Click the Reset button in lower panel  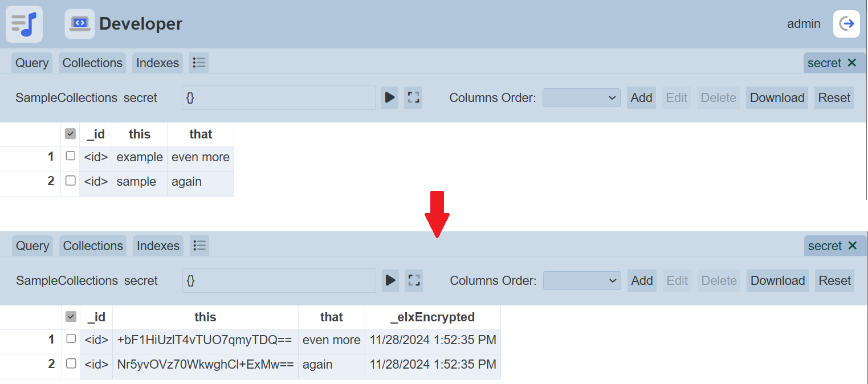click(835, 280)
